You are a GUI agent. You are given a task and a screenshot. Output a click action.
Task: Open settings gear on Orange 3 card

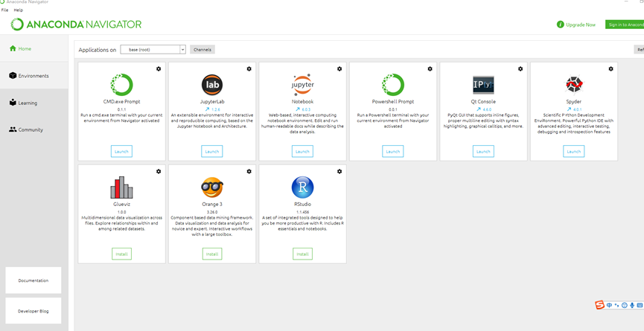click(x=249, y=171)
